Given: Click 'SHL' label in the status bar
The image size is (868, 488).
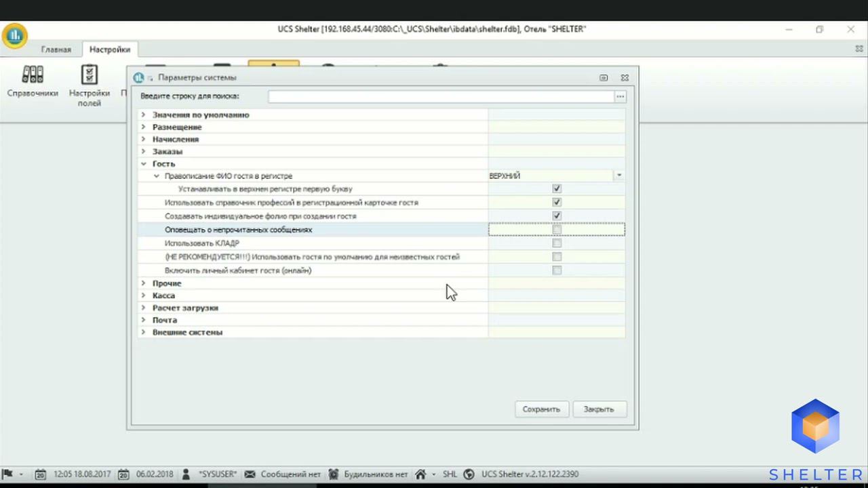Looking at the screenshot, I should click(x=450, y=474).
